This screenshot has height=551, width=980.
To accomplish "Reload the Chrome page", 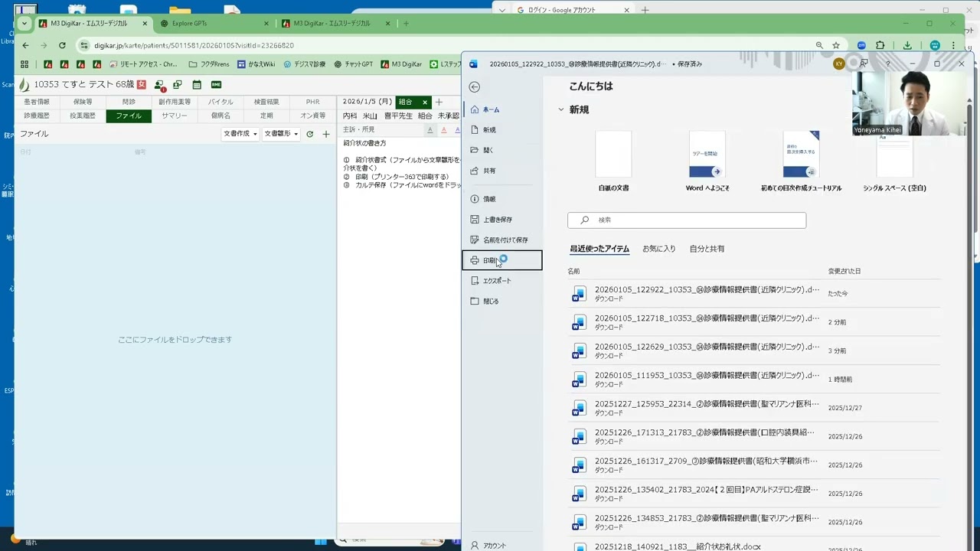I will click(62, 45).
